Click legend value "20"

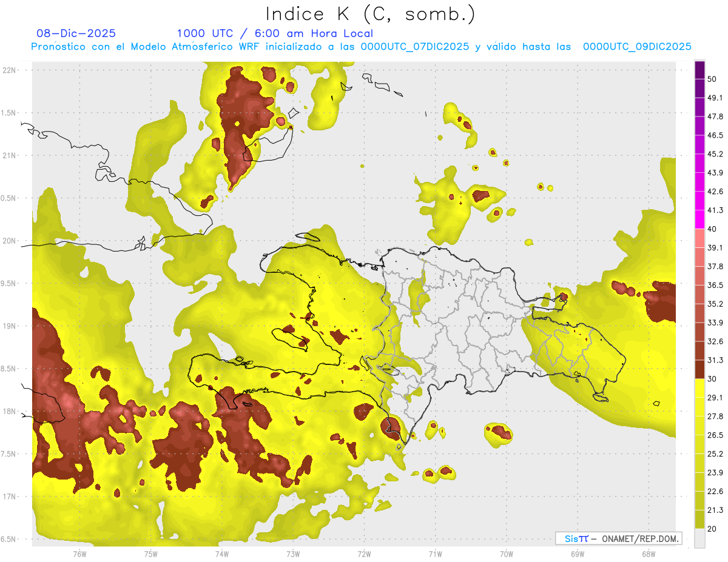(712, 529)
